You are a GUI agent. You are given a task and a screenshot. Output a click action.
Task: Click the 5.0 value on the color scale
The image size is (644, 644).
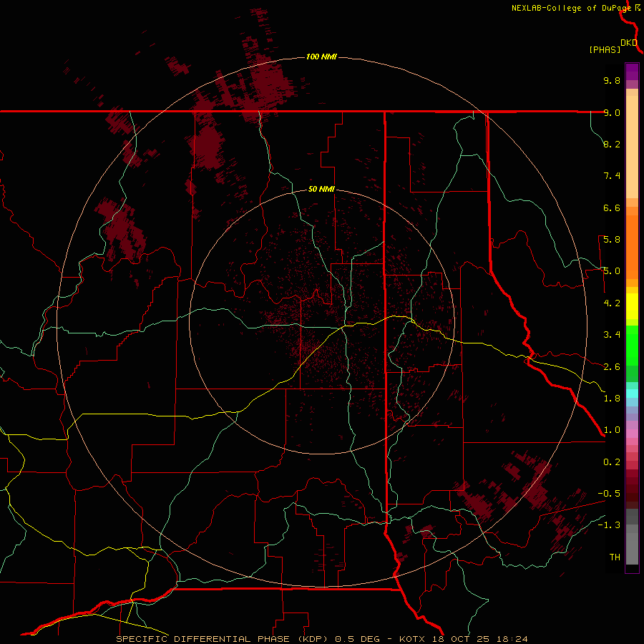coord(612,271)
